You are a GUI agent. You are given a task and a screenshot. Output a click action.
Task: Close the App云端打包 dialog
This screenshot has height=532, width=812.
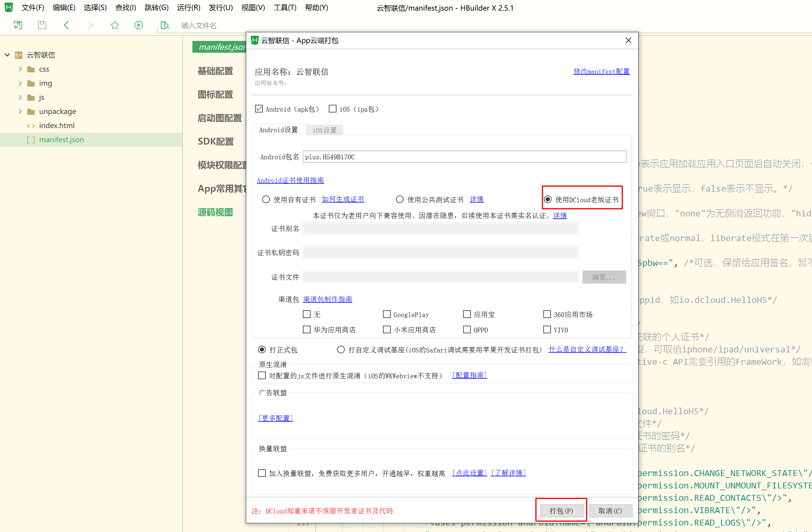(x=628, y=40)
